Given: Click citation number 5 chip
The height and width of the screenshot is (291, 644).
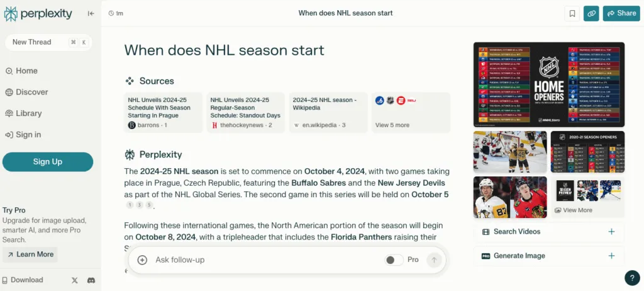Looking at the screenshot, I should click(x=149, y=205).
